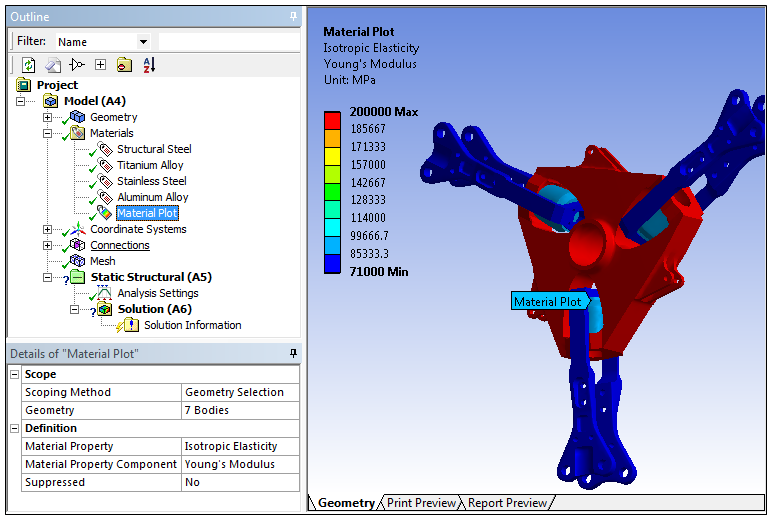Switch to the Report Preview tab
The height and width of the screenshot is (520, 772).
click(x=507, y=503)
